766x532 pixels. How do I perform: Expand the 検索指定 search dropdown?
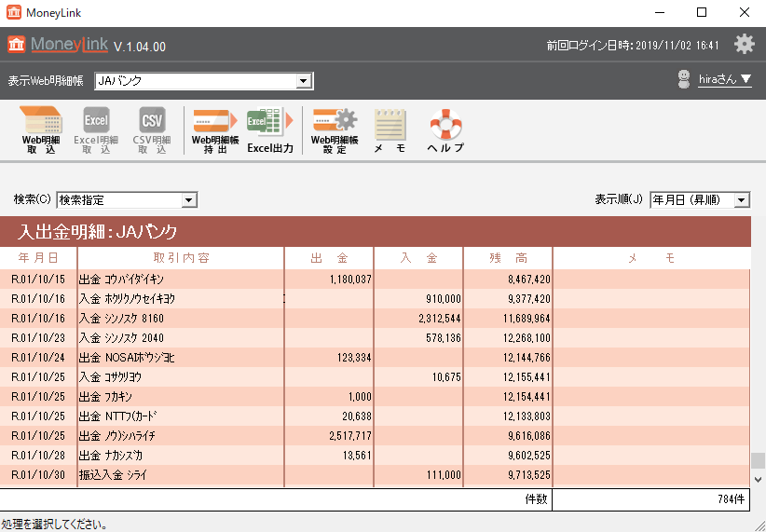pos(188,199)
